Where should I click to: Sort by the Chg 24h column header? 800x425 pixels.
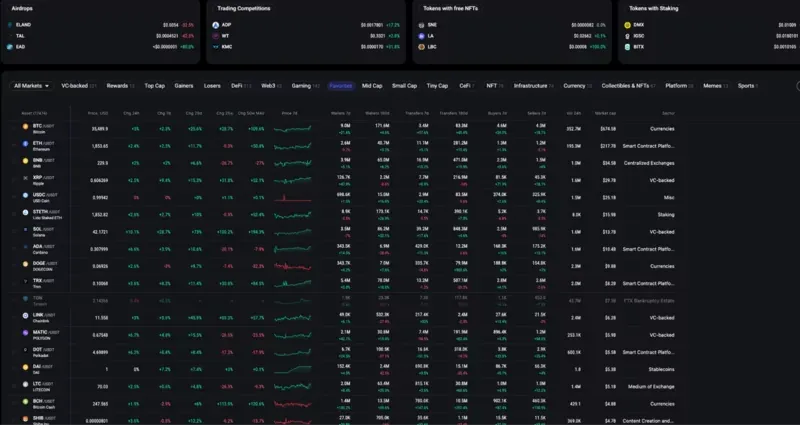(131, 113)
